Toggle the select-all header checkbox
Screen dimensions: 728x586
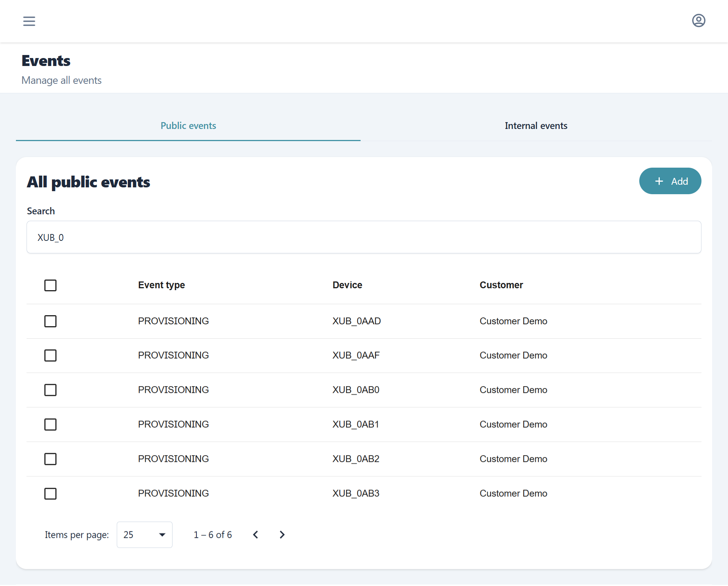[50, 285]
